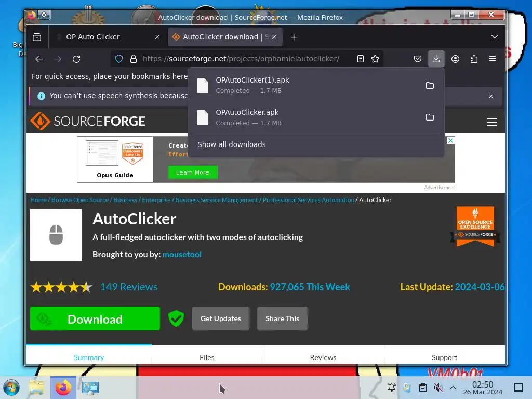This screenshot has height=399, width=532.
Task: Open Firefox account icon
Action: click(x=455, y=59)
